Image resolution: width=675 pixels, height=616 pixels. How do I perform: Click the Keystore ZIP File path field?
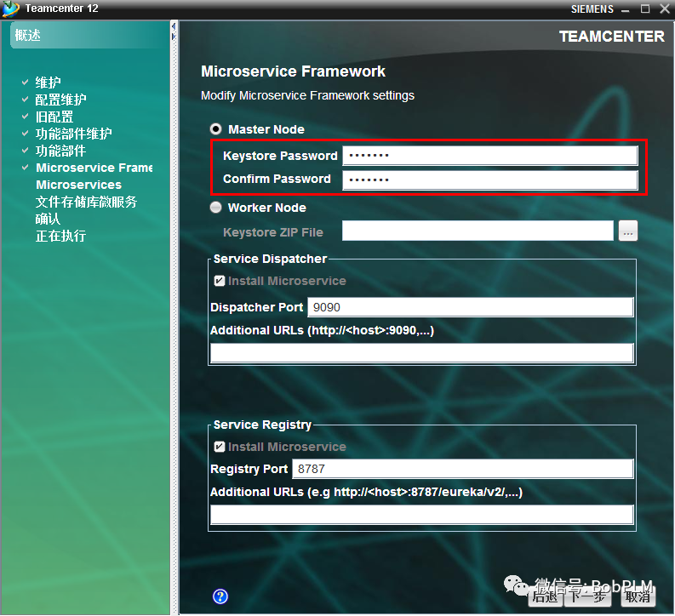pyautogui.click(x=478, y=231)
